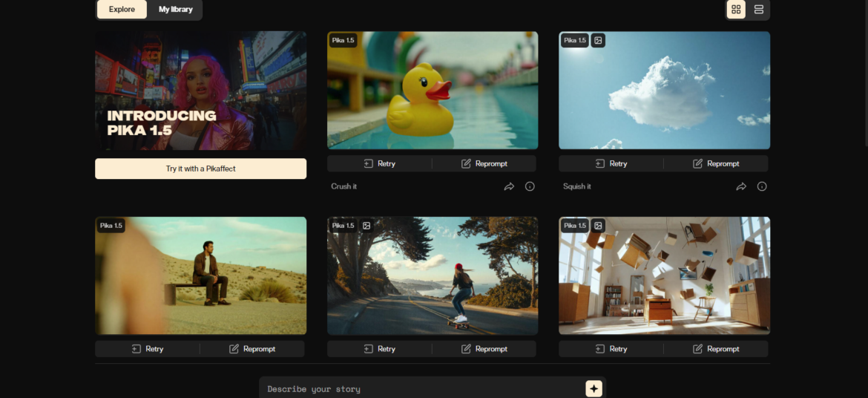Viewport: 868px width, 398px height.
Task: Open the My library tab
Action: pos(176,9)
